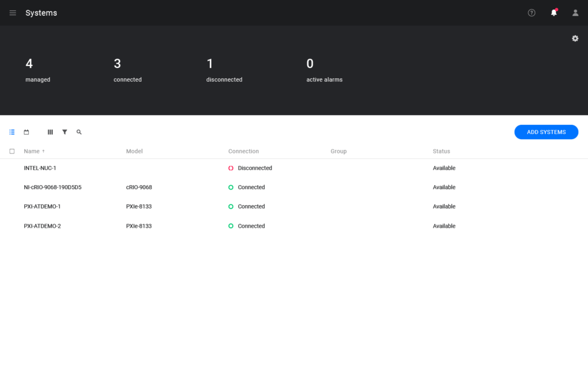The height and width of the screenshot is (368, 588).
Task: Click the 0 active alarms summary tile
Action: [324, 70]
